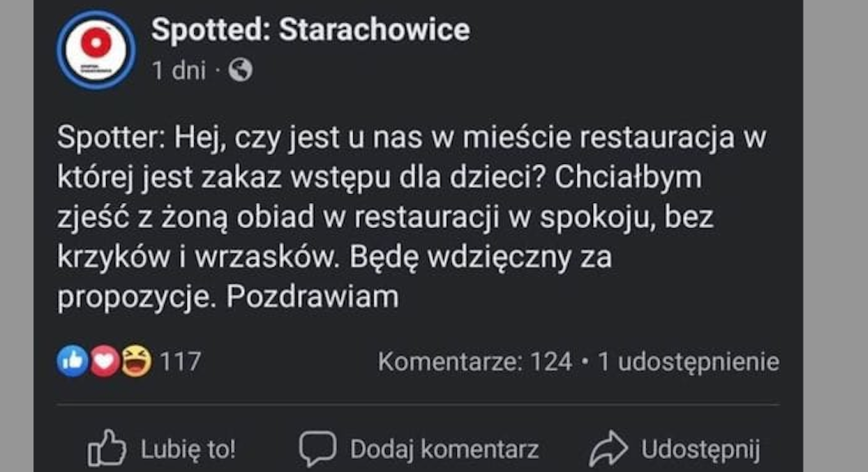Click the outlined thumbs-up like icon
This screenshot has width=868, height=472.
click(x=106, y=449)
